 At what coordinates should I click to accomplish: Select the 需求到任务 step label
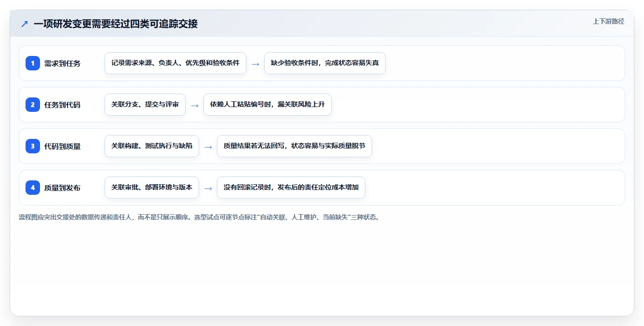pyautogui.click(x=62, y=63)
